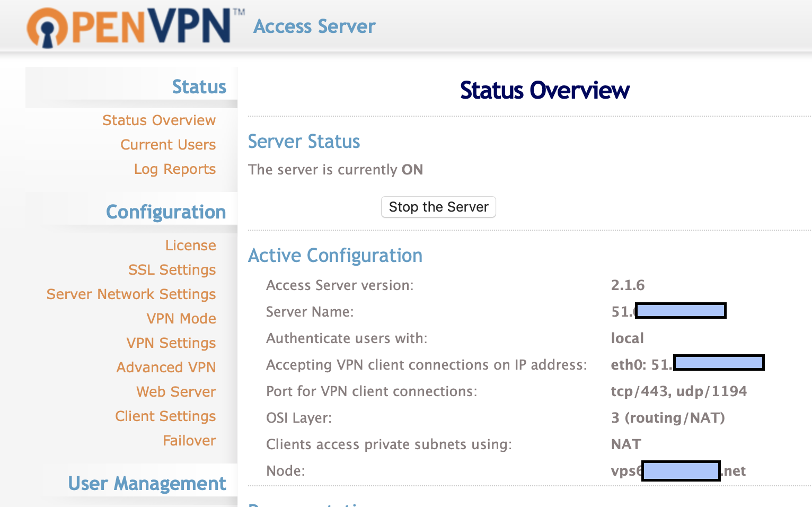Screen dimensions: 812x507
Task: Click the 'OSI Layer:' label
Action: [299, 418]
